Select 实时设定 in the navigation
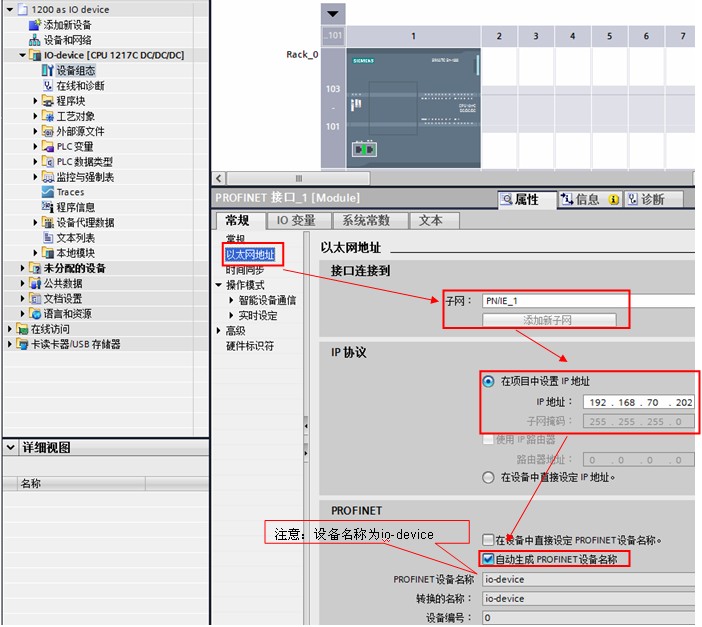This screenshot has width=702, height=627. coord(257,315)
